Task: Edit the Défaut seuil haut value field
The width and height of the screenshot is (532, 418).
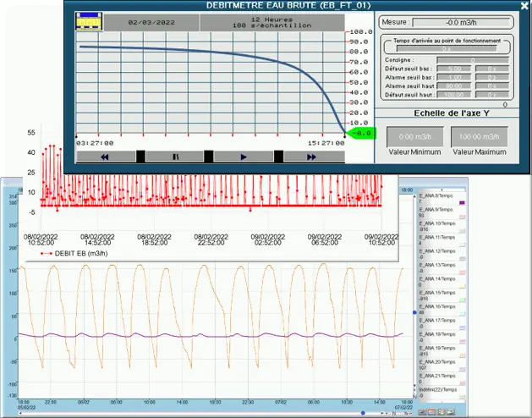Action: click(453, 95)
